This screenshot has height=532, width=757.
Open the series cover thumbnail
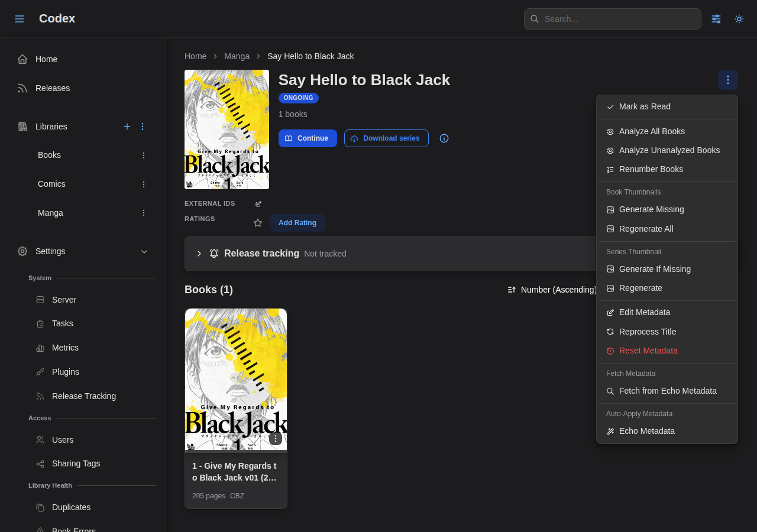pos(227,129)
